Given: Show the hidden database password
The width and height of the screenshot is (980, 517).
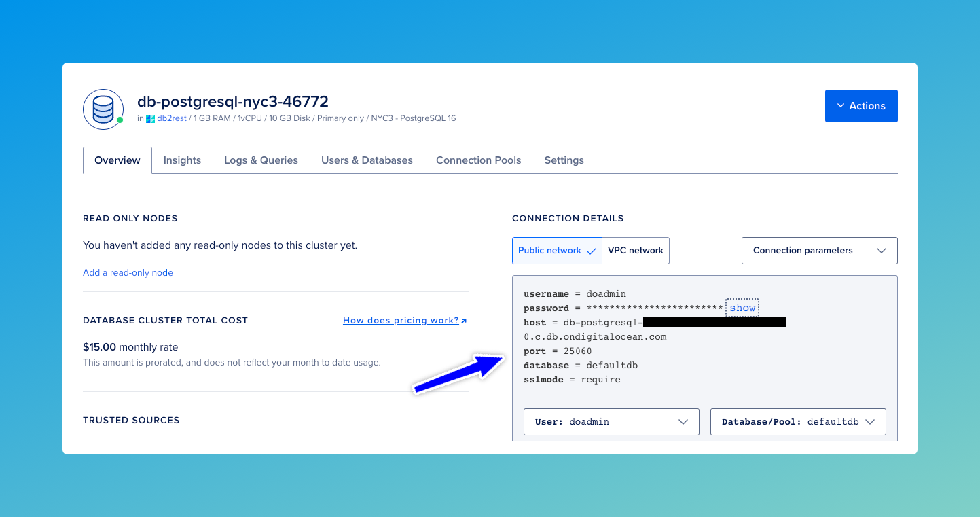Looking at the screenshot, I should click(742, 307).
